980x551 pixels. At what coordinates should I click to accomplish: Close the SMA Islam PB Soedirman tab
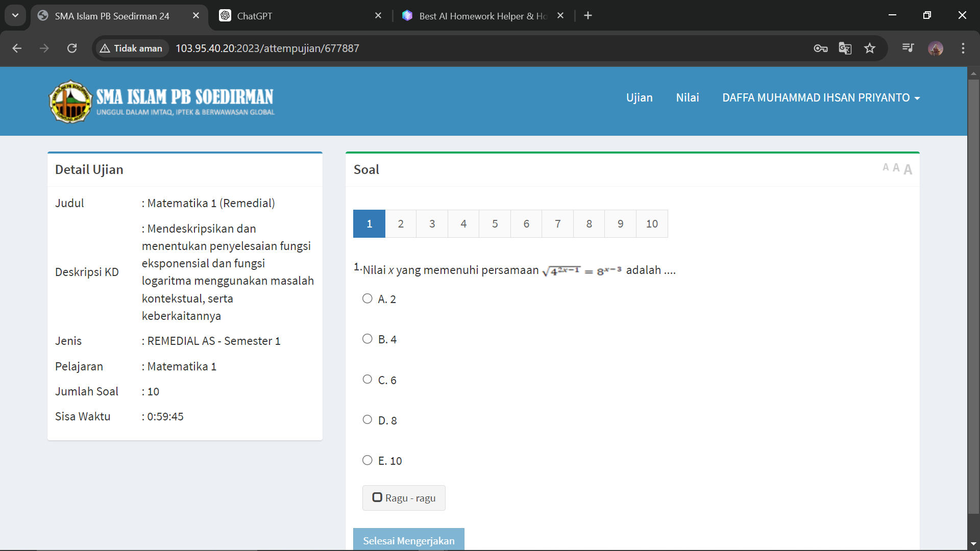tap(196, 16)
